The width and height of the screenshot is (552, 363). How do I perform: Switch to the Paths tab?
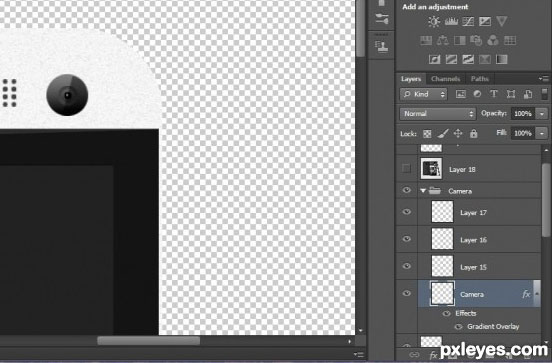tap(479, 79)
